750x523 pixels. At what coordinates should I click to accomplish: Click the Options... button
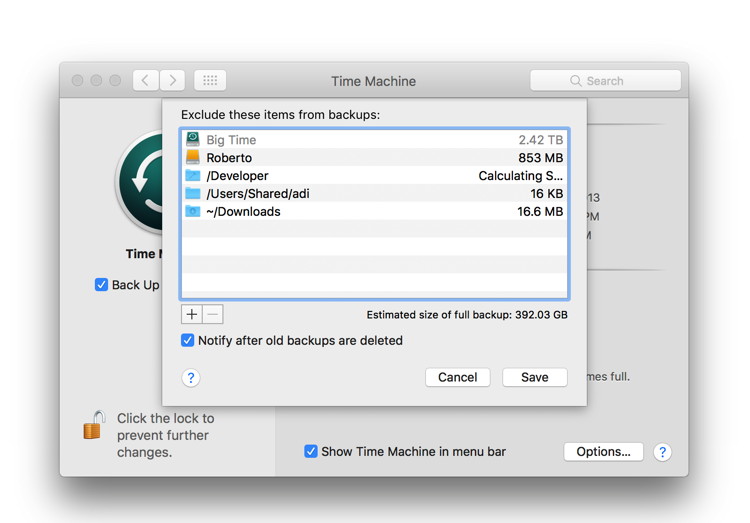603,452
